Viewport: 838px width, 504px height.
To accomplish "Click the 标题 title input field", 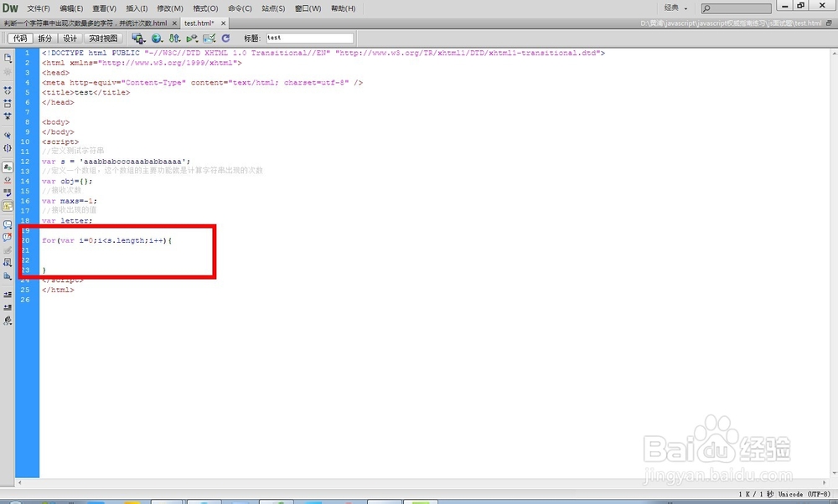I will pos(310,38).
